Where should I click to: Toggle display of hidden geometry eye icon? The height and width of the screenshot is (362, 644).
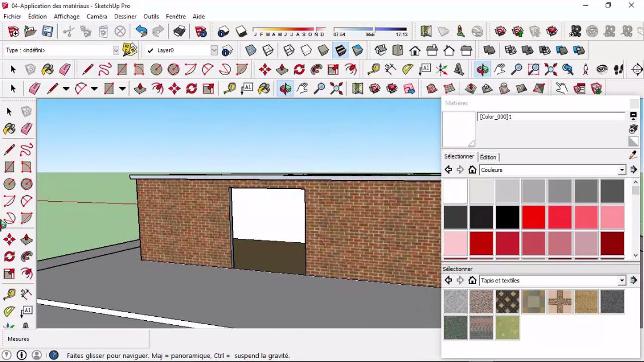pyautogui.click(x=601, y=69)
